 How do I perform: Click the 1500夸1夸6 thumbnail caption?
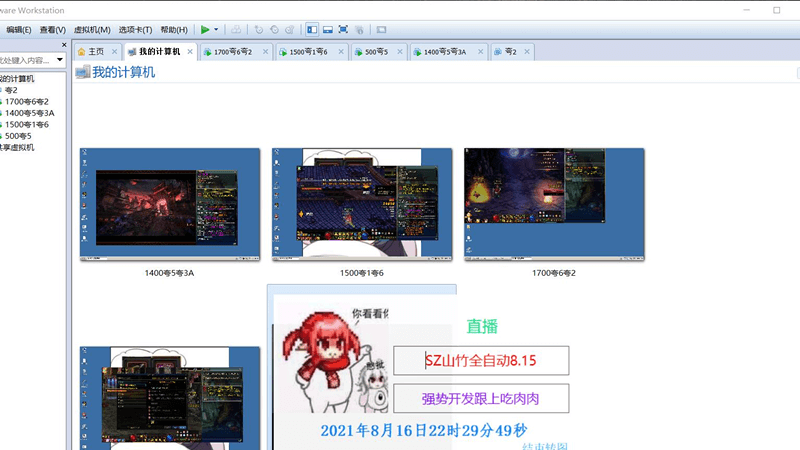[x=362, y=273]
